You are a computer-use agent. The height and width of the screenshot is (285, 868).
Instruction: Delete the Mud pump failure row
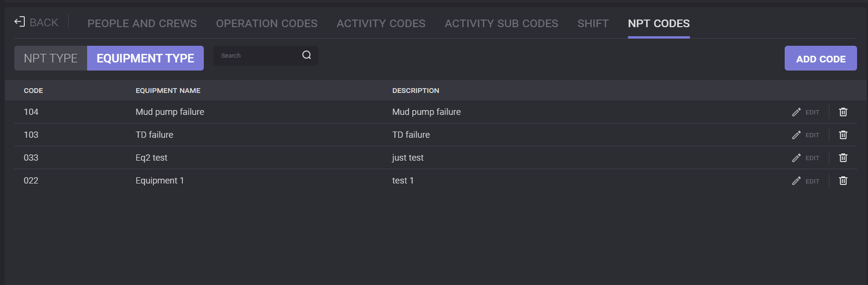pos(843,112)
